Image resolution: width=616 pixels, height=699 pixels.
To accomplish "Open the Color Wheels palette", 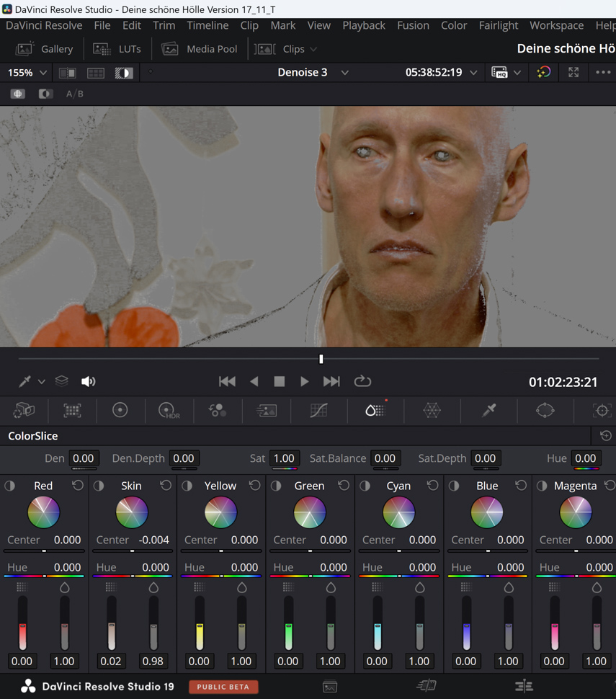I will click(120, 410).
